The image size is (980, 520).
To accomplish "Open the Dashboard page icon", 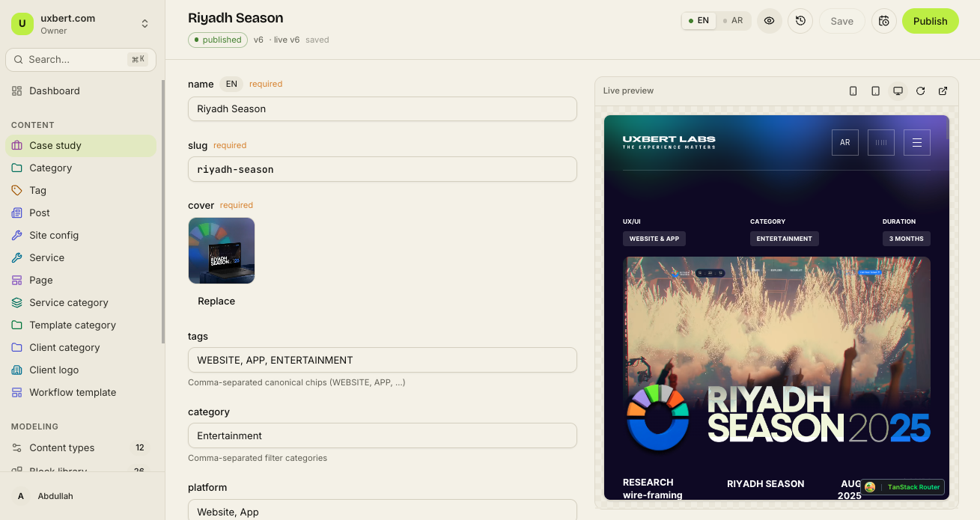I will click(17, 91).
